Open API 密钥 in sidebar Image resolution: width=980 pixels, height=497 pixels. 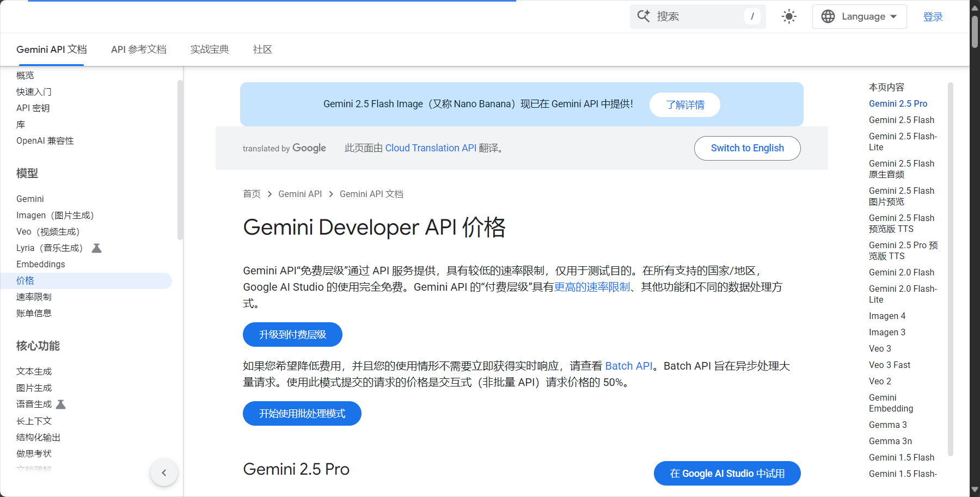coord(33,108)
